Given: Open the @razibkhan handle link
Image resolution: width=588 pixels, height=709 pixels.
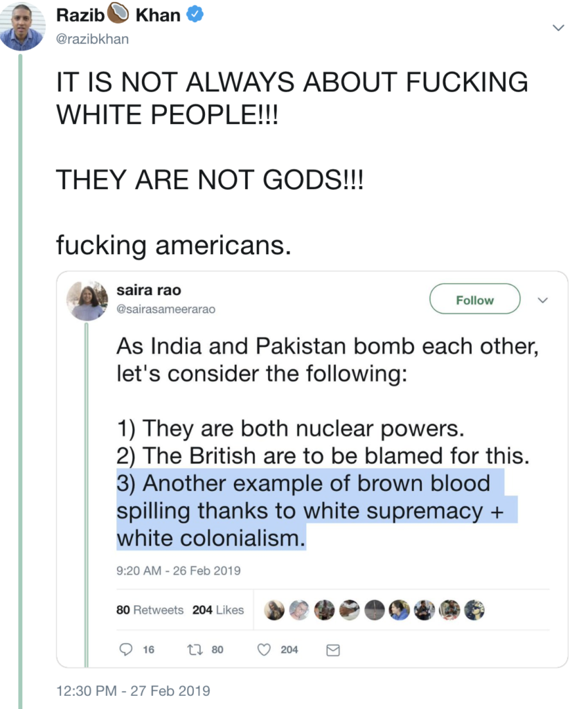Looking at the screenshot, I should [91, 39].
